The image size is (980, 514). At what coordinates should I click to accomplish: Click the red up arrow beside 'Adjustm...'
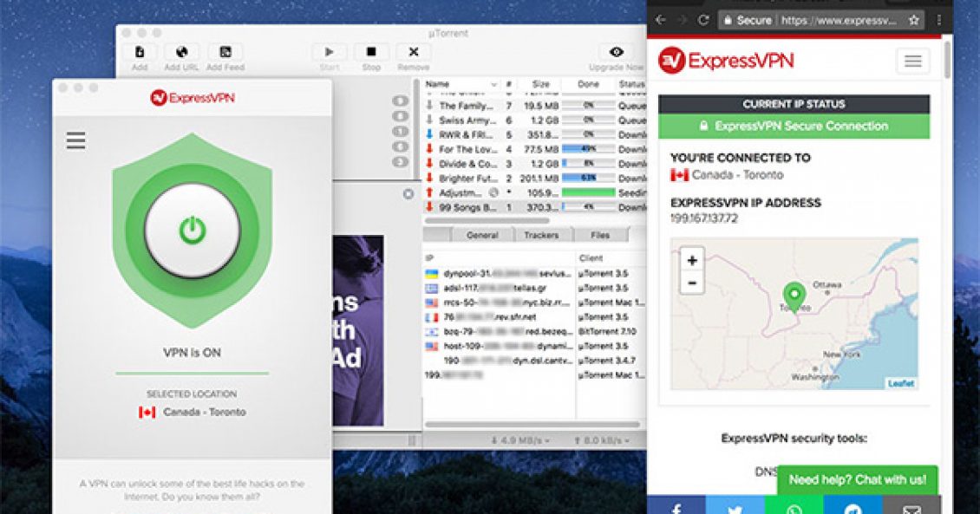point(429,193)
